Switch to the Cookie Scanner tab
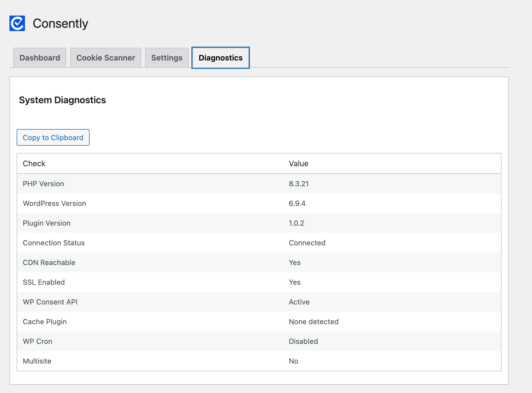Image resolution: width=532 pixels, height=393 pixels. (x=105, y=58)
